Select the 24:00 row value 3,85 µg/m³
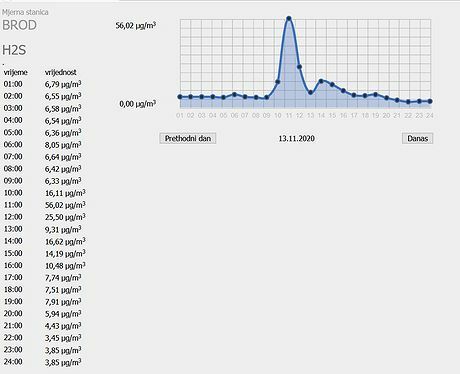The image size is (460, 374). coord(63,362)
